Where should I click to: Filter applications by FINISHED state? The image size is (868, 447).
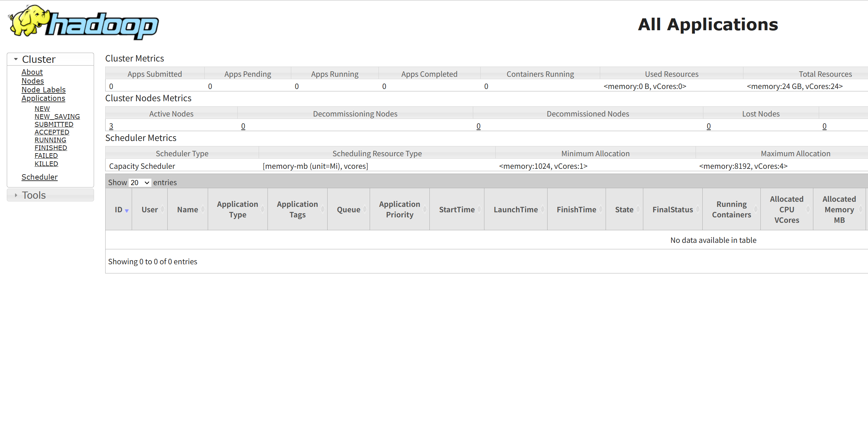point(51,148)
